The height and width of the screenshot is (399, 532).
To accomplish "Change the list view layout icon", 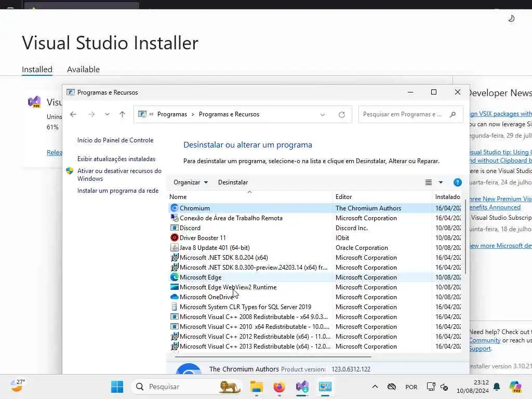I will coord(429,182).
